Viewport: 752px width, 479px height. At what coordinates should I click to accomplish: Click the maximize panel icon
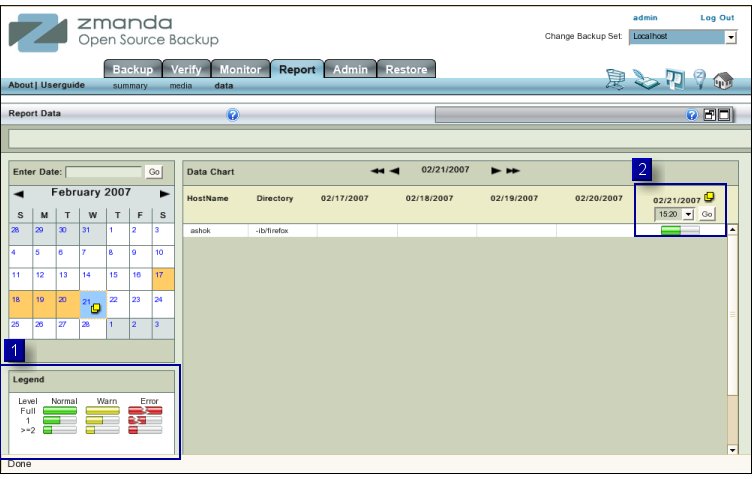click(x=724, y=115)
